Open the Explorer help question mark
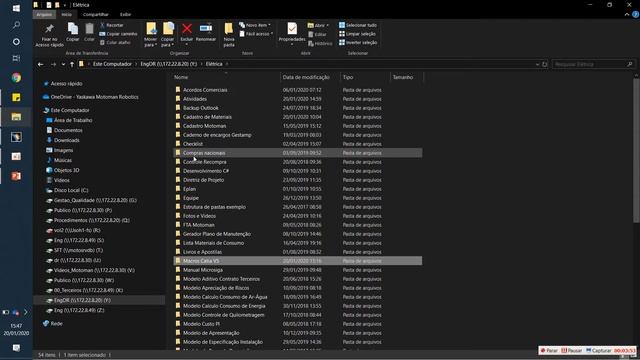 [x=635, y=14]
